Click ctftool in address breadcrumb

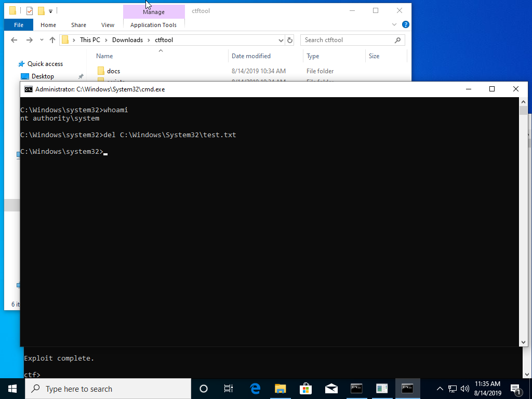164,40
